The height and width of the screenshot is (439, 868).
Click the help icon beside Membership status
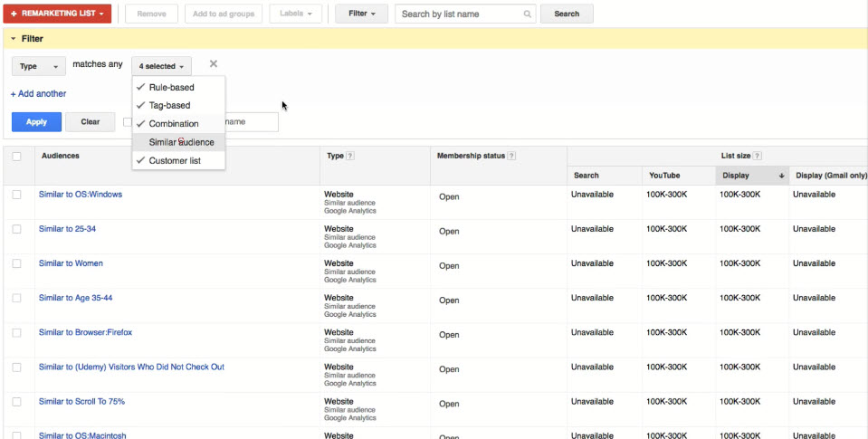pos(512,156)
